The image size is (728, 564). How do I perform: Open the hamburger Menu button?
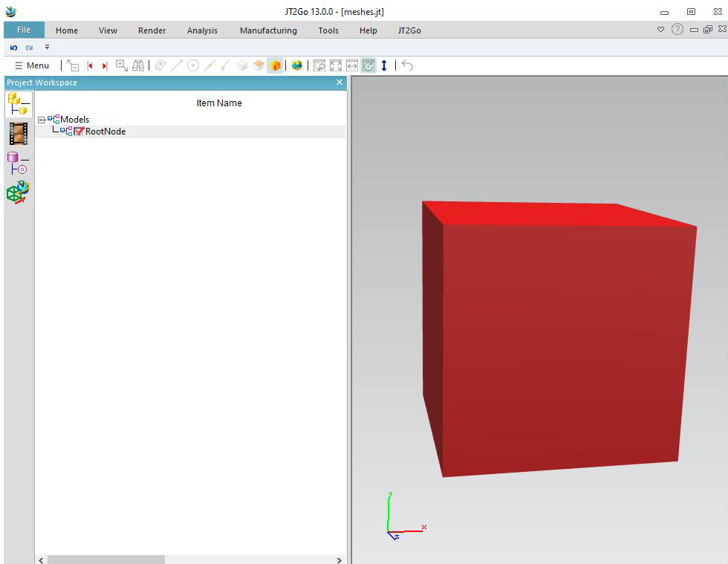point(31,65)
